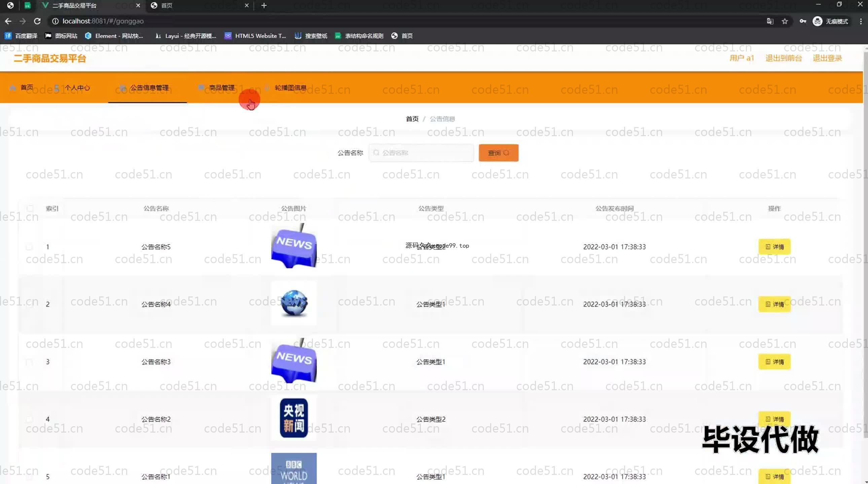Open the 首页 nav menu item

(22, 87)
